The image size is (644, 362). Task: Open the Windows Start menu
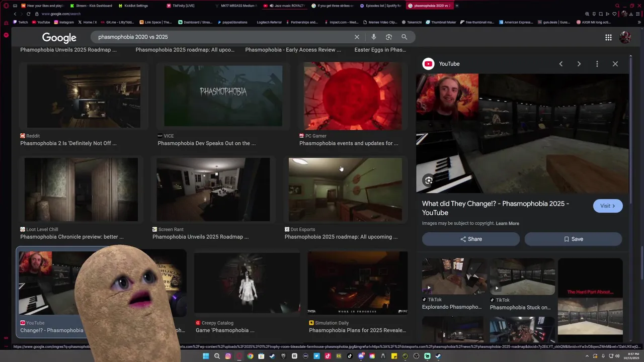(206, 356)
